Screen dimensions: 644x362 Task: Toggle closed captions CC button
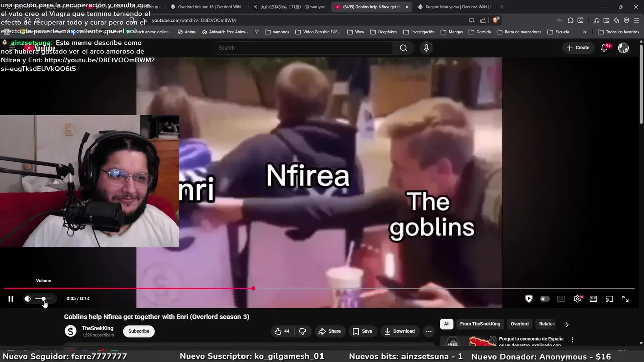pyautogui.click(x=561, y=299)
